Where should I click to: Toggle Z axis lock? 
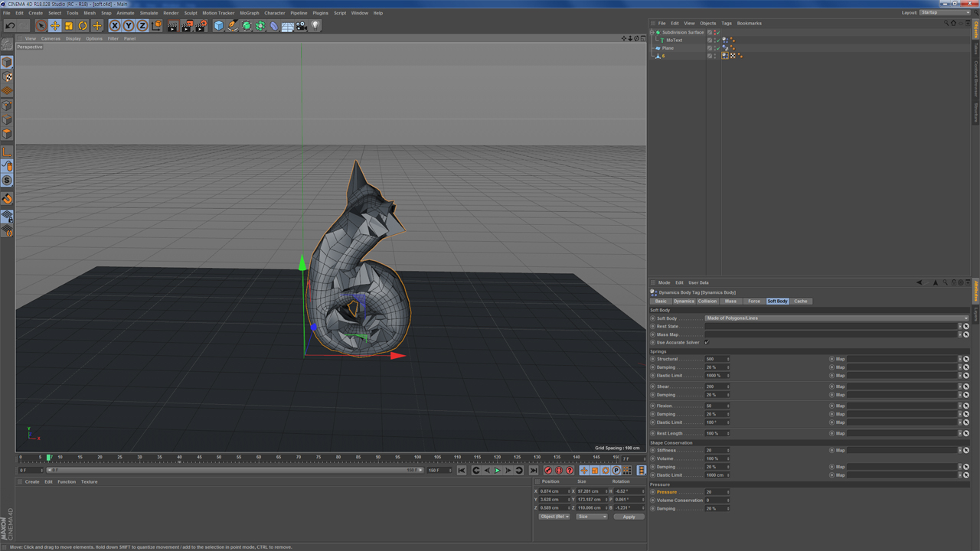coord(142,26)
